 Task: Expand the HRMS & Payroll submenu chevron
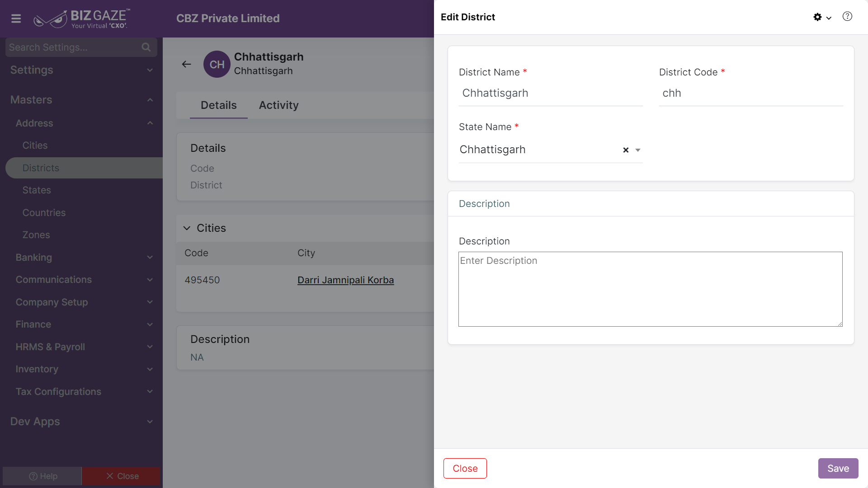(x=150, y=347)
